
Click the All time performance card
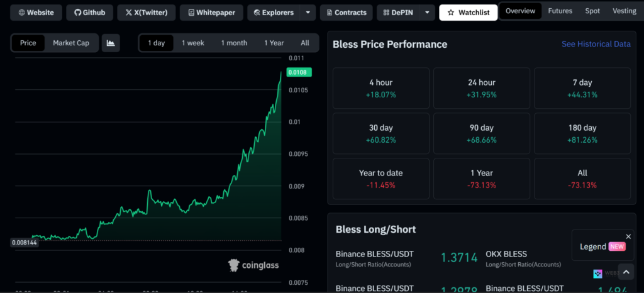pyautogui.click(x=582, y=179)
